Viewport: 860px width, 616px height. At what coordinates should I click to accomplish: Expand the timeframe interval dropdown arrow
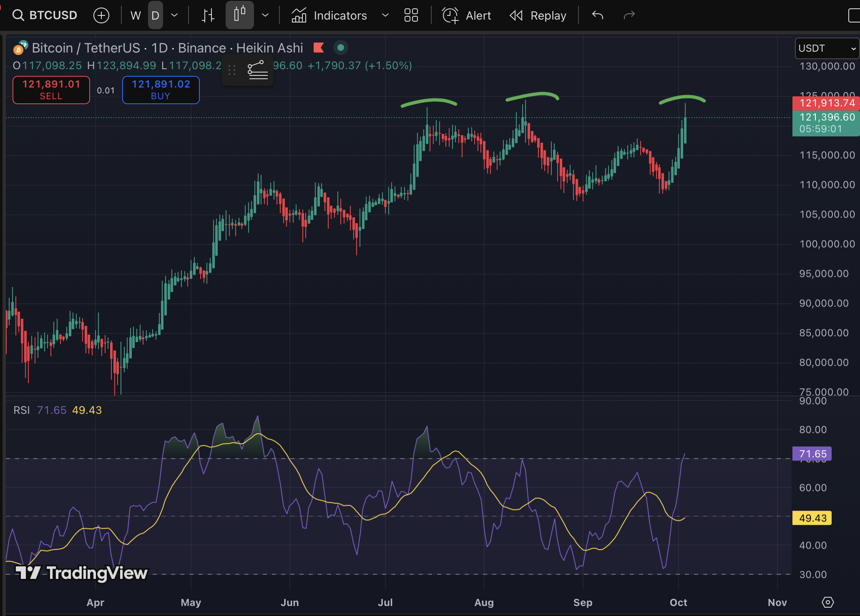pos(175,15)
